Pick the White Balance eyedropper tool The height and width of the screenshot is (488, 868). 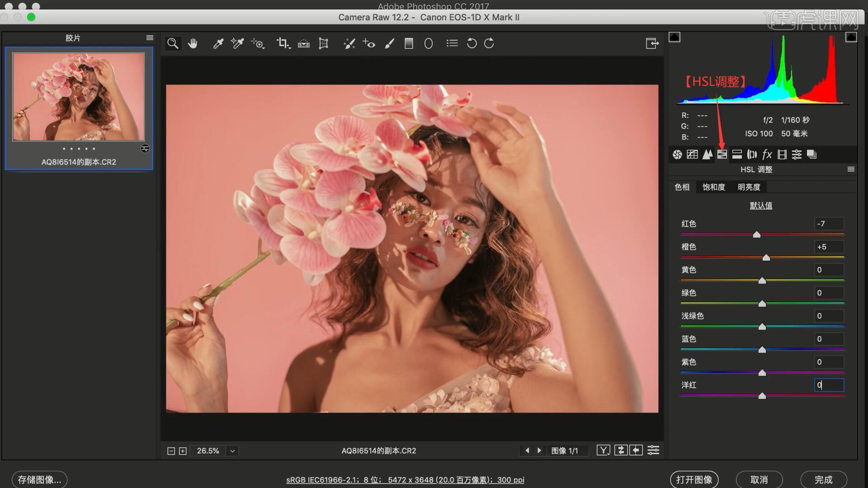pyautogui.click(x=218, y=43)
